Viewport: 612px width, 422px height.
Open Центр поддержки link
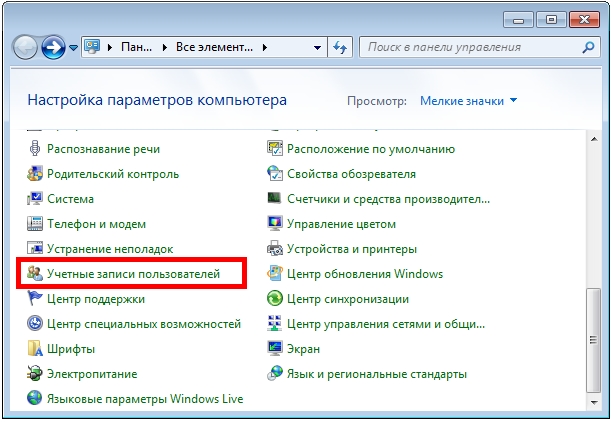point(96,299)
